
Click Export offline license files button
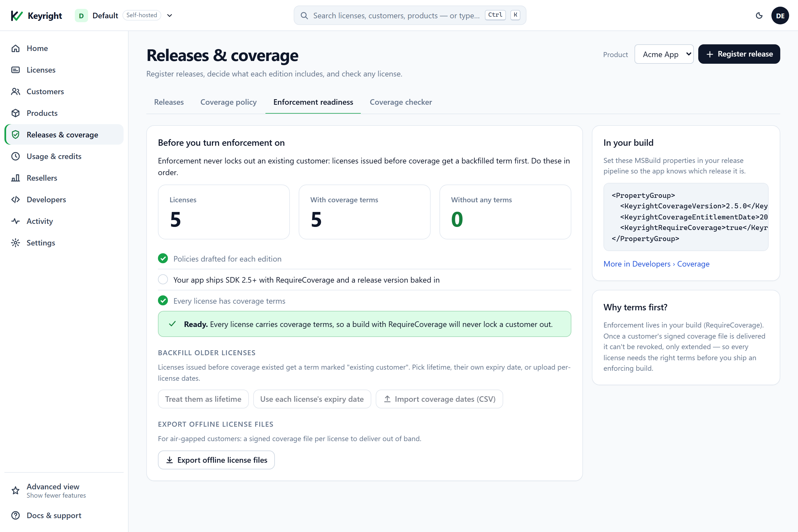coord(216,460)
